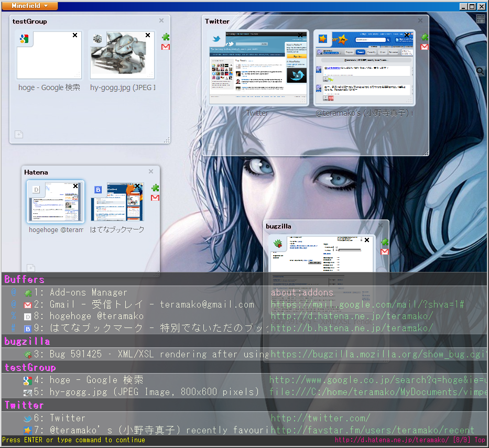Click the add-ons puzzle icon beside Hatena group
This screenshot has height=448, width=489.
pyautogui.click(x=155, y=188)
